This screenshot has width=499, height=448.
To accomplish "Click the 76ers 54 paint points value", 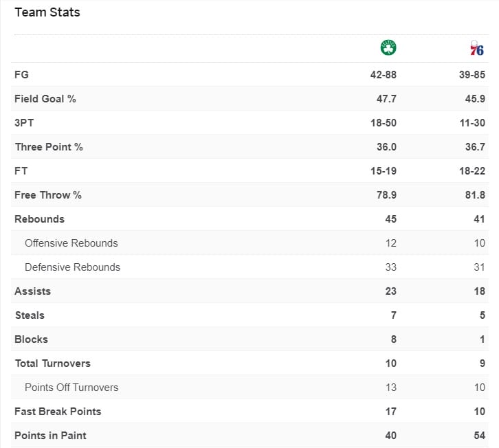I will click(x=478, y=435).
